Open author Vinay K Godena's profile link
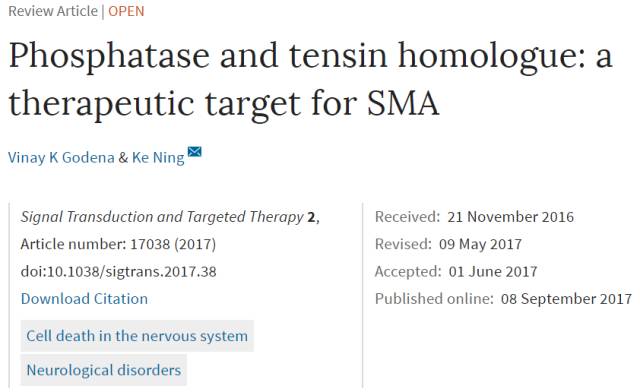The width and height of the screenshot is (640, 392). point(61,158)
